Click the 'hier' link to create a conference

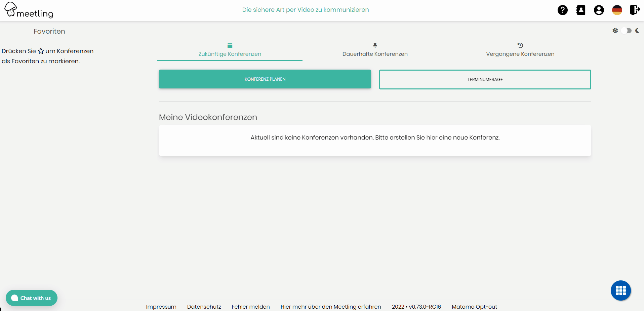(x=432, y=138)
